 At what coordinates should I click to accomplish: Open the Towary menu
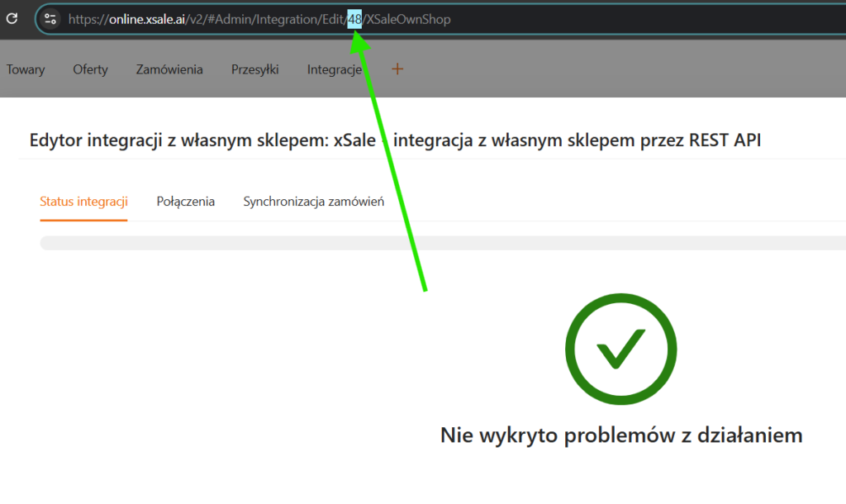pos(26,69)
